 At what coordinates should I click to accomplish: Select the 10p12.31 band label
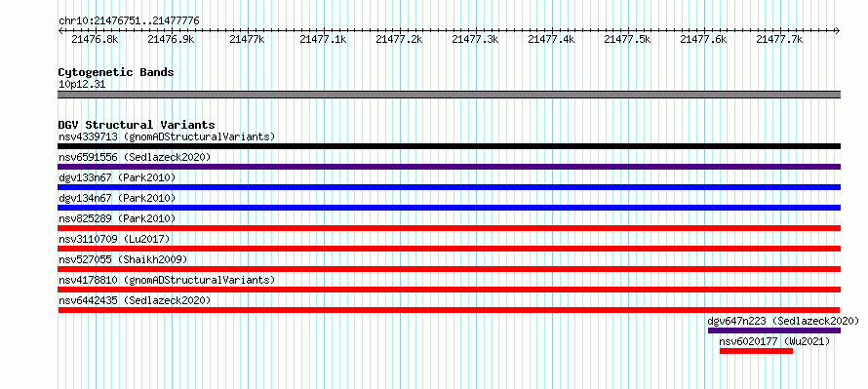point(82,85)
